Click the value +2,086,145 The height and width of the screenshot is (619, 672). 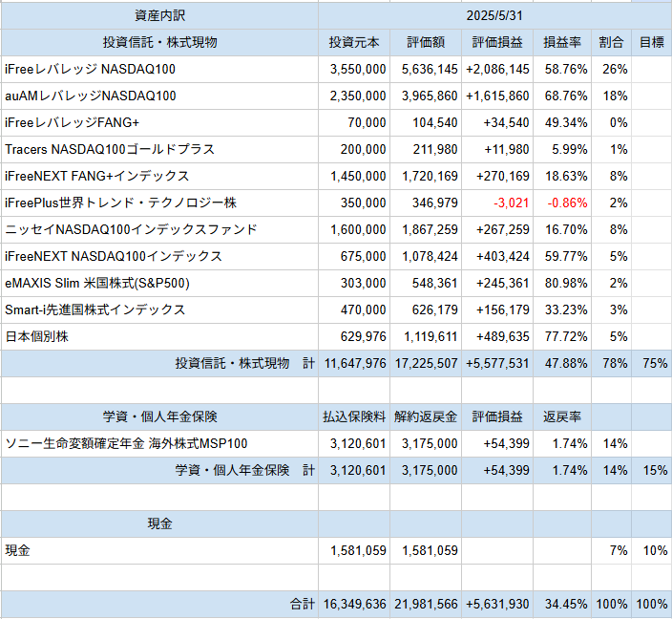pyautogui.click(x=497, y=69)
